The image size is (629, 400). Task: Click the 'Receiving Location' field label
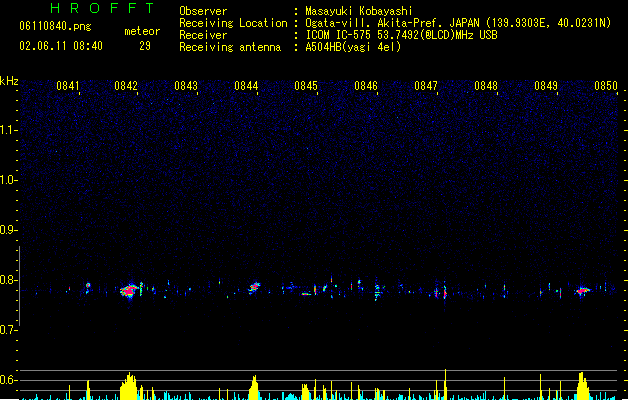pyautogui.click(x=233, y=23)
